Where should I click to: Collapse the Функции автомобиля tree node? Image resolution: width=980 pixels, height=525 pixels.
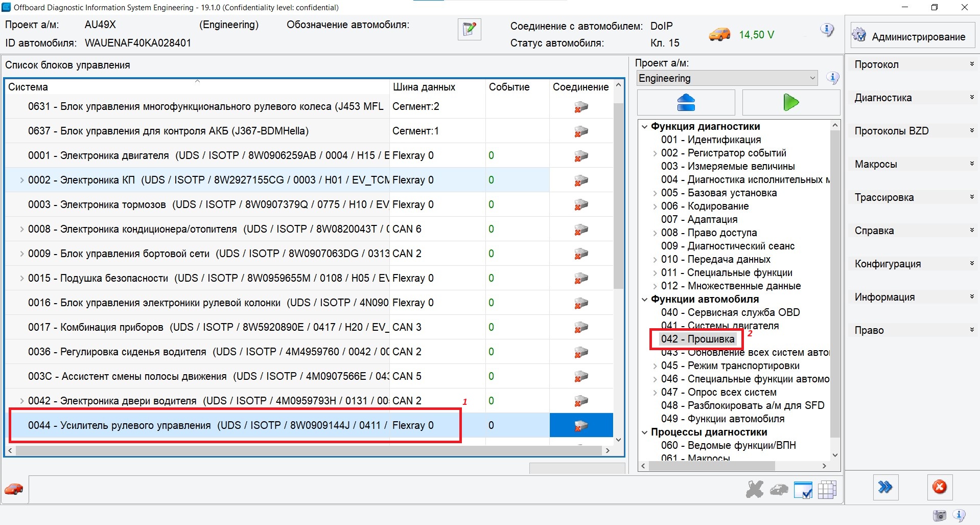pos(645,300)
